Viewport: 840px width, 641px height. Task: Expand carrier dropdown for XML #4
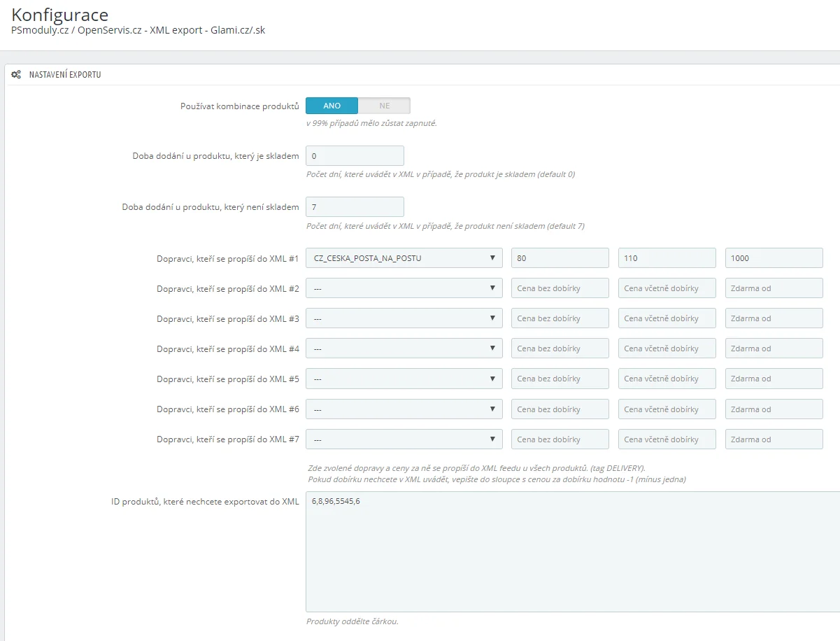[x=404, y=348]
